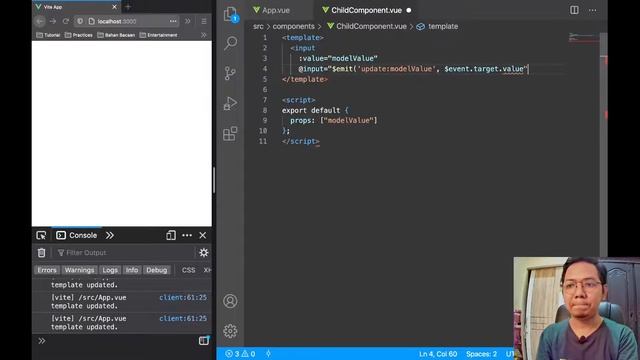The width and height of the screenshot is (640, 360).
Task: Click Ln 4, Col 60 status item
Action: 438,354
